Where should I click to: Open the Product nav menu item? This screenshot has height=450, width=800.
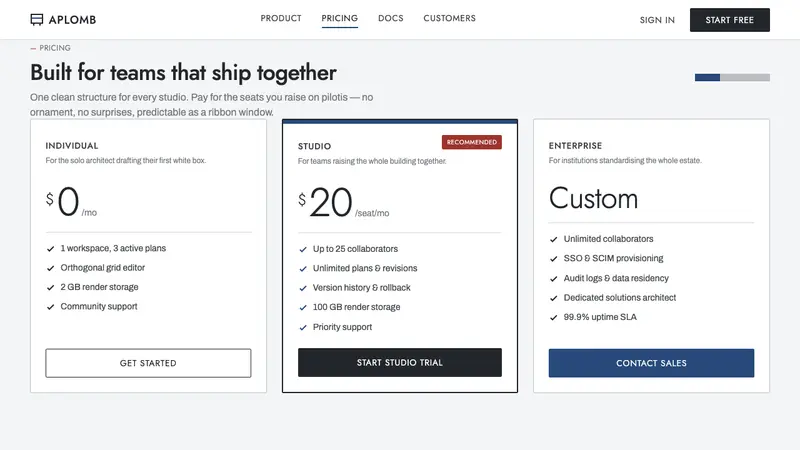[281, 18]
